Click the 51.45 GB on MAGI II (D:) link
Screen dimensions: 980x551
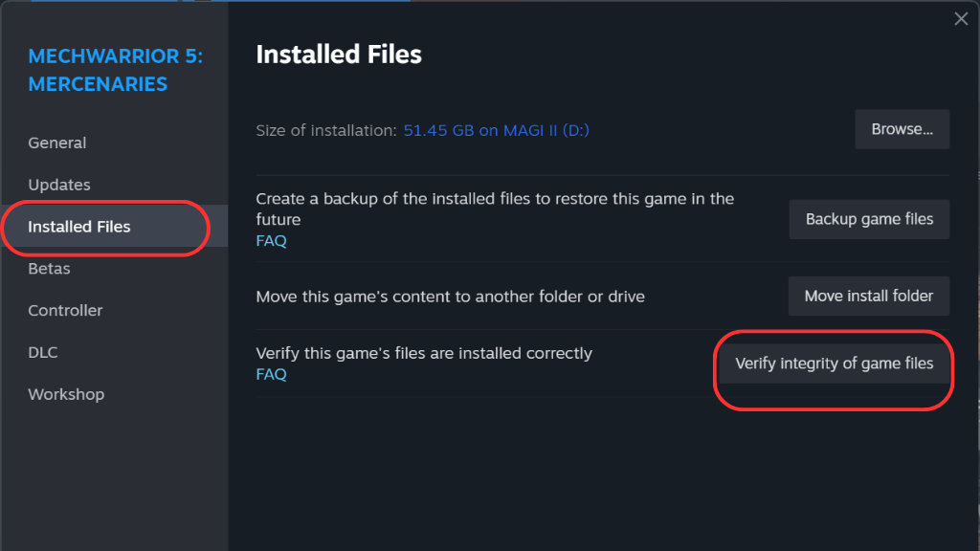(x=496, y=129)
